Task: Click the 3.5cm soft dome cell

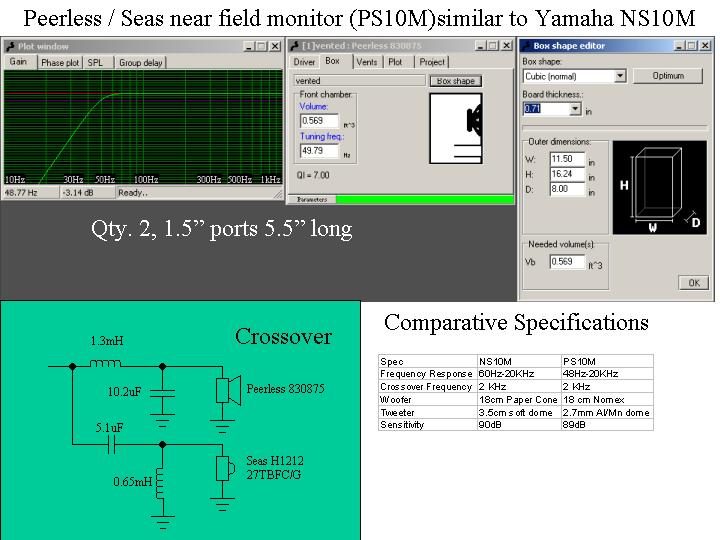Action: click(x=519, y=412)
